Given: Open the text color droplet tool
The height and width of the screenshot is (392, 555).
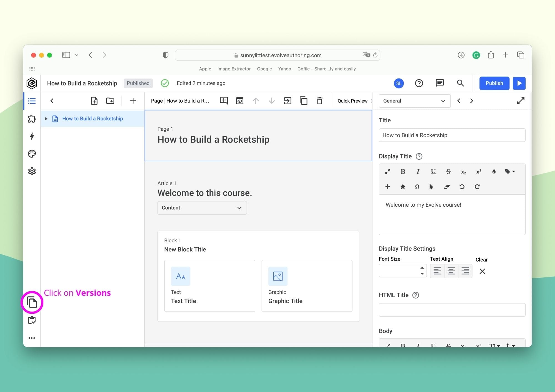Looking at the screenshot, I should (x=494, y=171).
